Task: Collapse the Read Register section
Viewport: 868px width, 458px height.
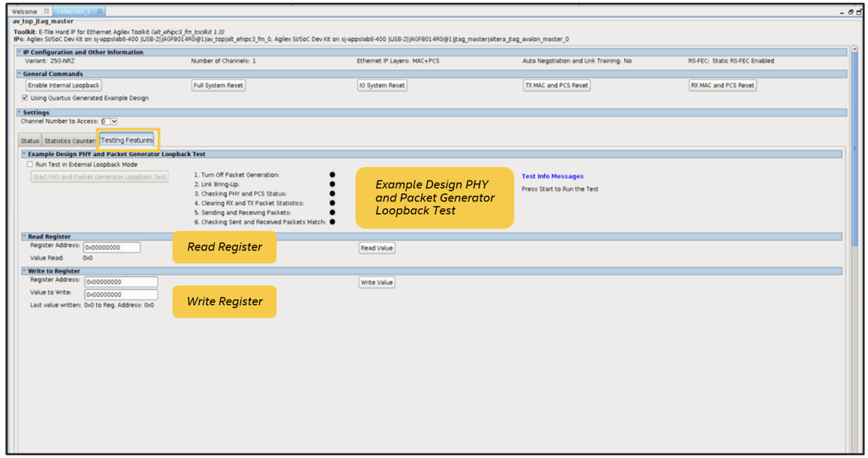Action: coord(24,237)
